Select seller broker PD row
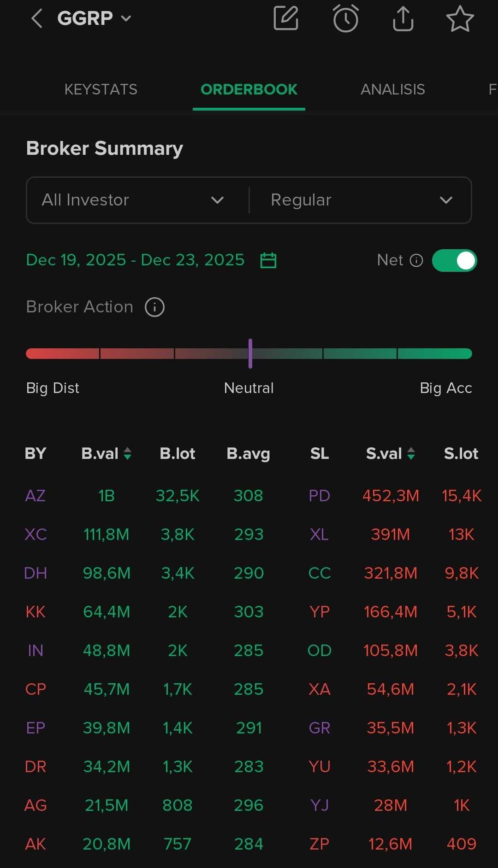The height and width of the screenshot is (868, 498). (x=319, y=496)
